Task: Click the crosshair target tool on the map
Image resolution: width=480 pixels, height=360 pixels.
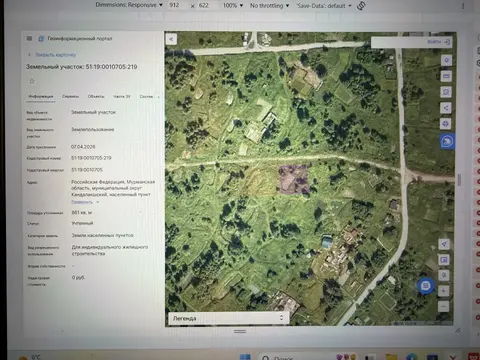Action: [446, 124]
